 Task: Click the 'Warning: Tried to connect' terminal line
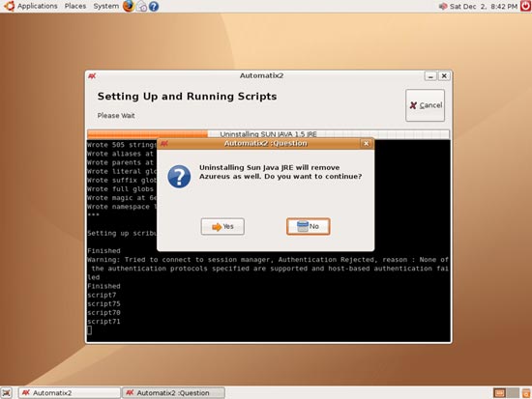(268, 260)
